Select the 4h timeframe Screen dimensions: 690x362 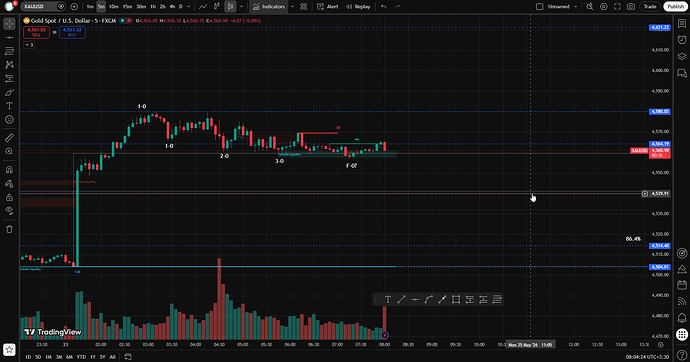click(172, 7)
